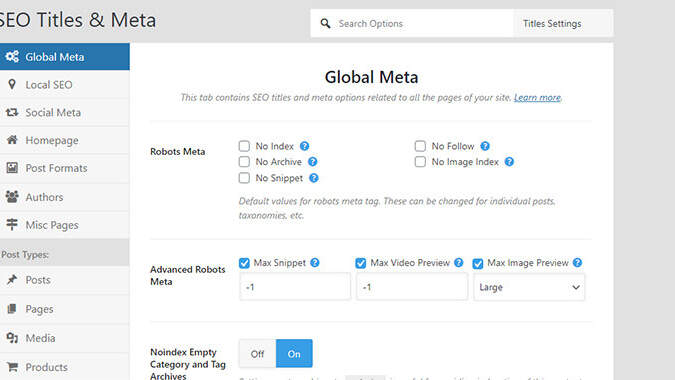
Task: Open help tooltip for No Archive
Action: click(313, 162)
